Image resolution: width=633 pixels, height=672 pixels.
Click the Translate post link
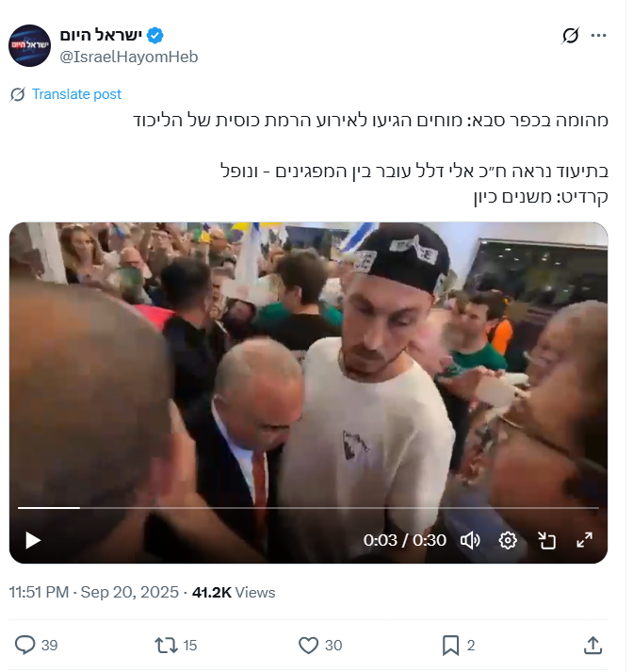(x=77, y=94)
